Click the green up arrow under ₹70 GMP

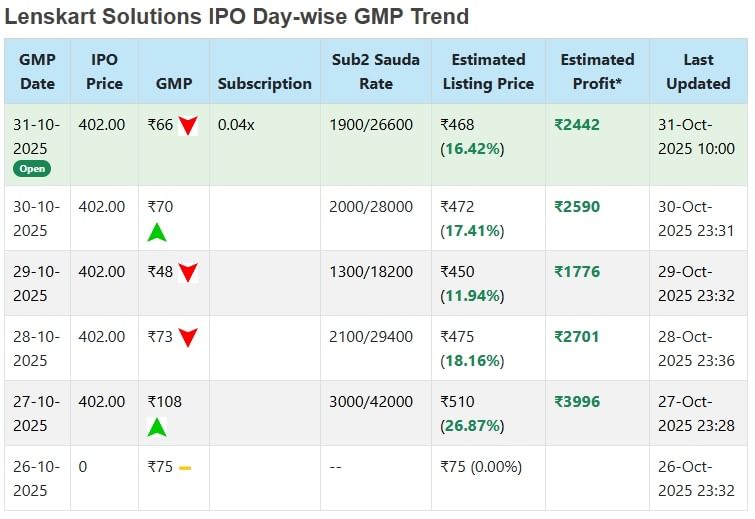click(157, 232)
